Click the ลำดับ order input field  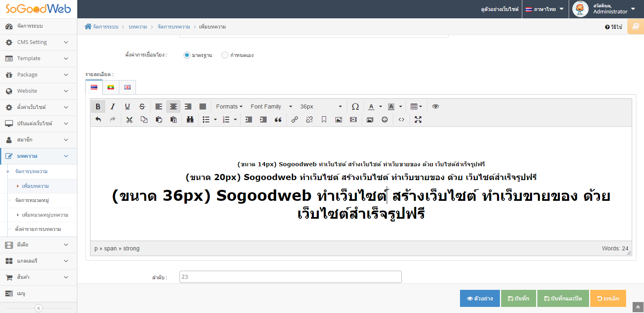click(x=291, y=277)
